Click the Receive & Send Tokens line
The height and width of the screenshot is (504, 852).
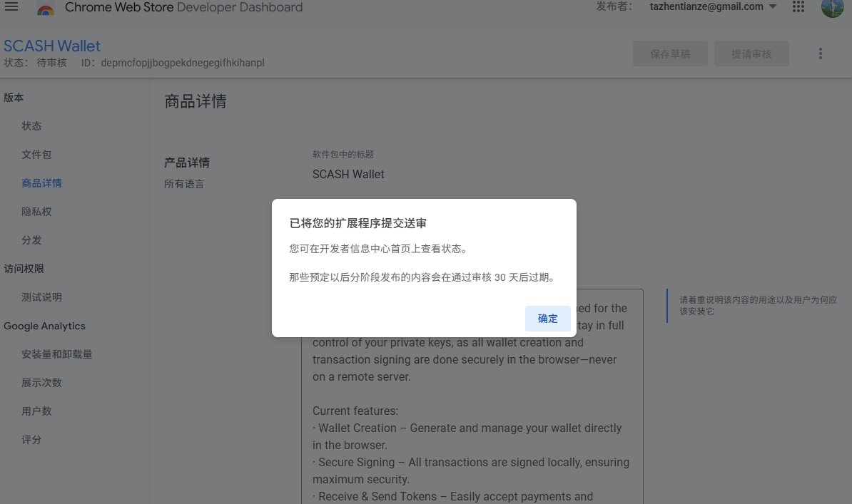pos(452,496)
